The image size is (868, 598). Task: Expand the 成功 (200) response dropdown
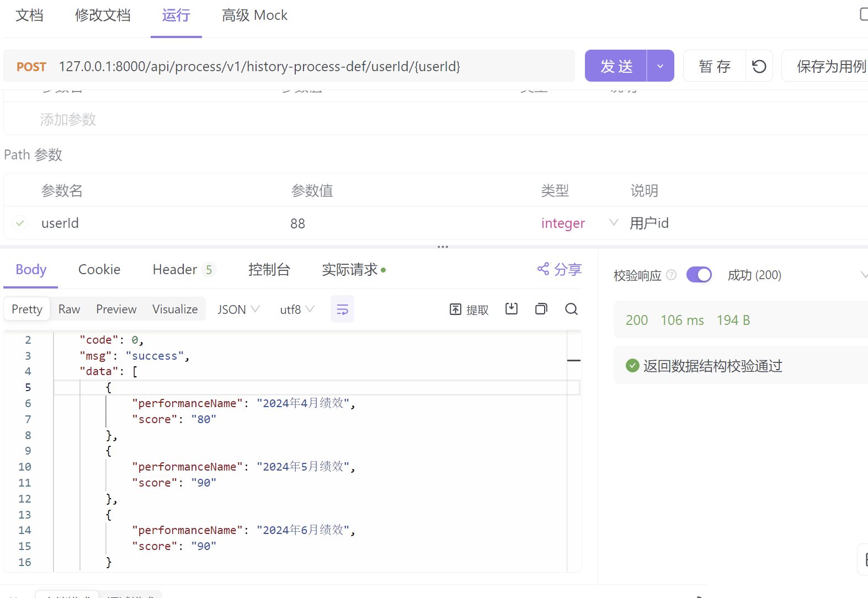[x=864, y=275]
